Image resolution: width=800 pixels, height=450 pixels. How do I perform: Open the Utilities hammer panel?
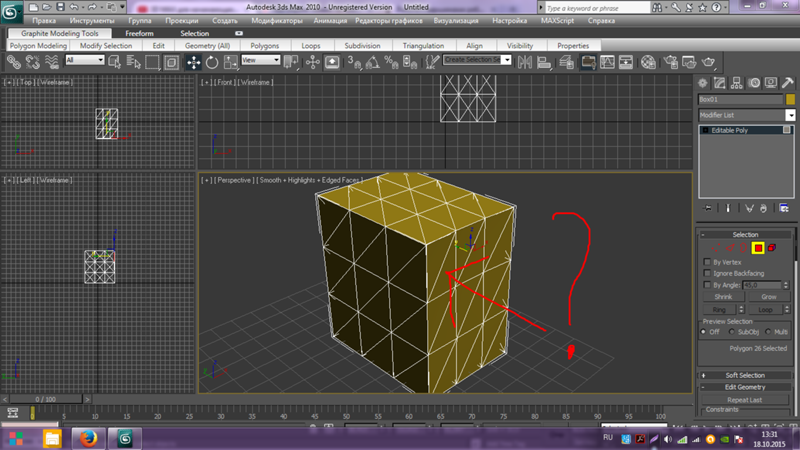[788, 83]
